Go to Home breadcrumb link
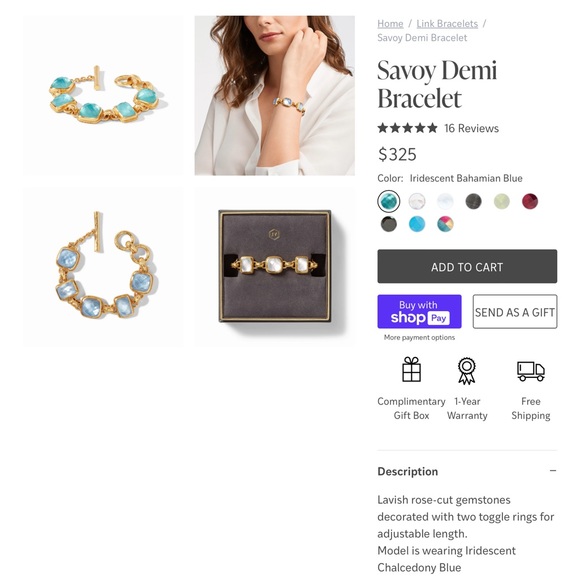The image size is (580, 580). 390,24
